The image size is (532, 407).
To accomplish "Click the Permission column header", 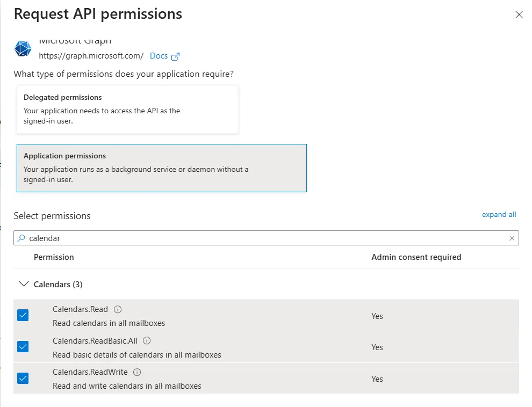I will [x=54, y=257].
